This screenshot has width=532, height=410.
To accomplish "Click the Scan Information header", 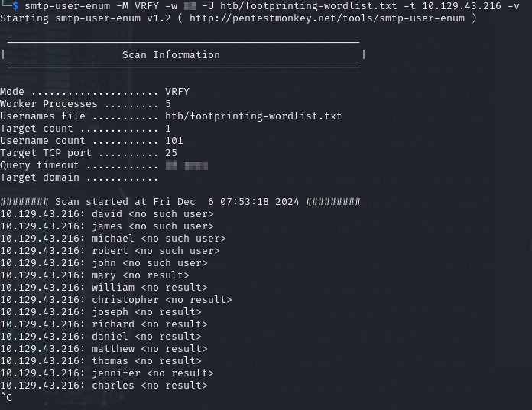I will point(171,54).
